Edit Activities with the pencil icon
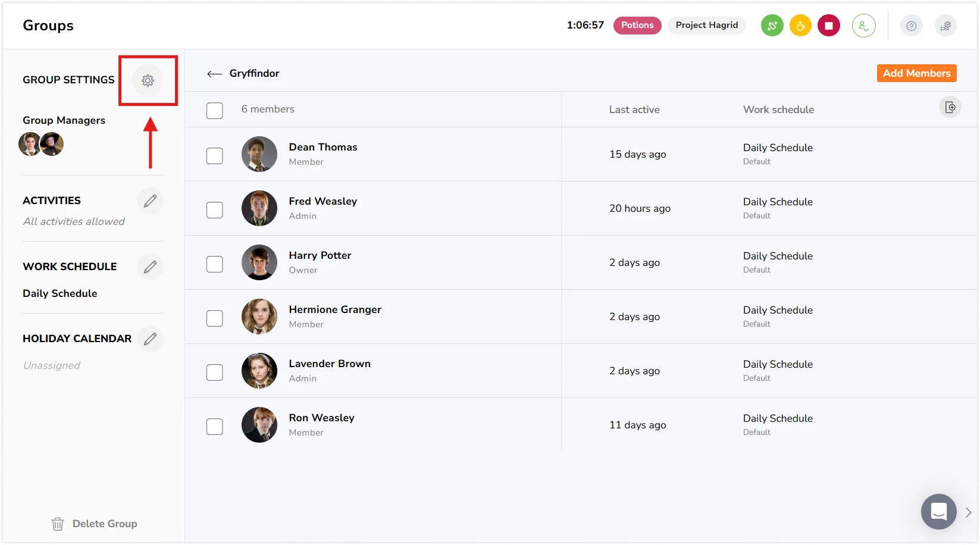The height and width of the screenshot is (545, 980). tap(150, 201)
